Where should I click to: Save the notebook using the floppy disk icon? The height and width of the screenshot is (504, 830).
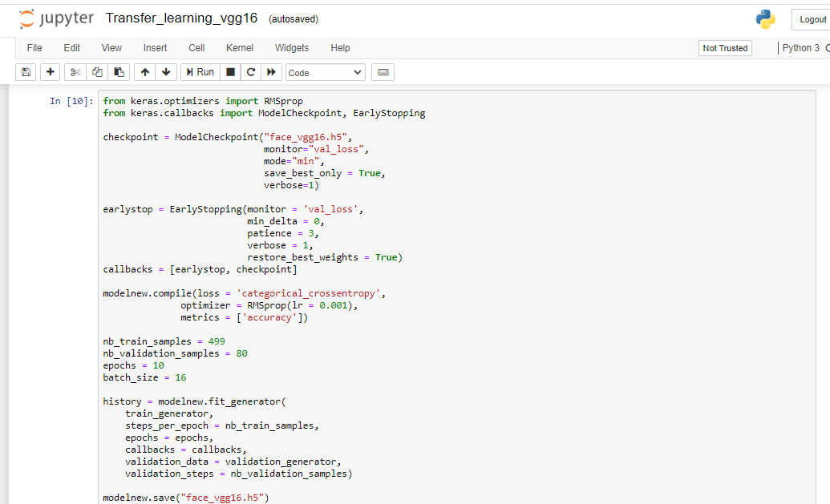click(x=25, y=71)
